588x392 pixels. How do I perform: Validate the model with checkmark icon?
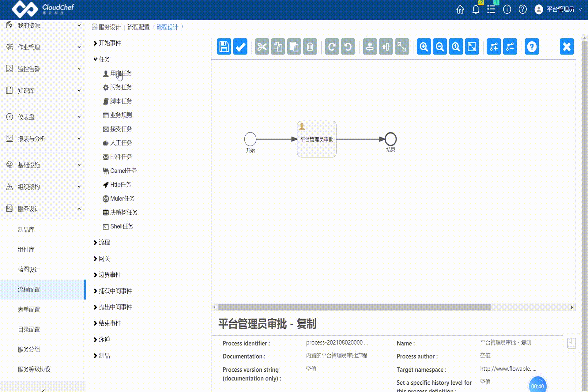click(240, 47)
